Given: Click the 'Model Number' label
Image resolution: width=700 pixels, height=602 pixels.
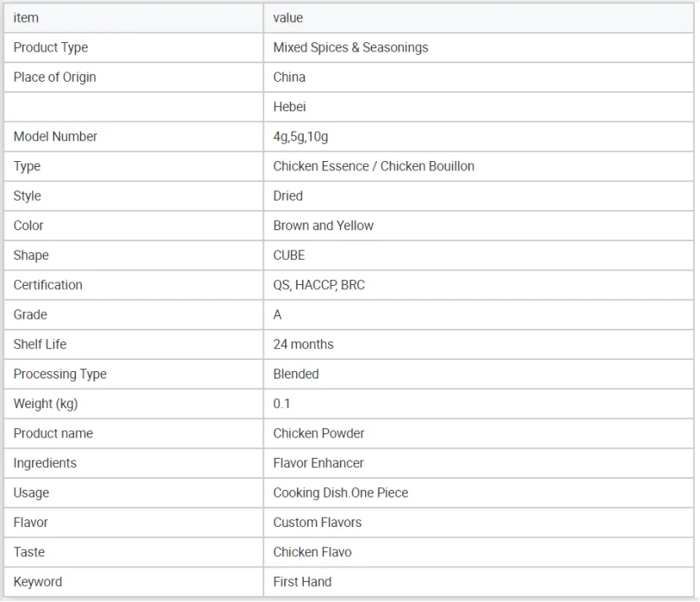Looking at the screenshot, I should 56,137.
